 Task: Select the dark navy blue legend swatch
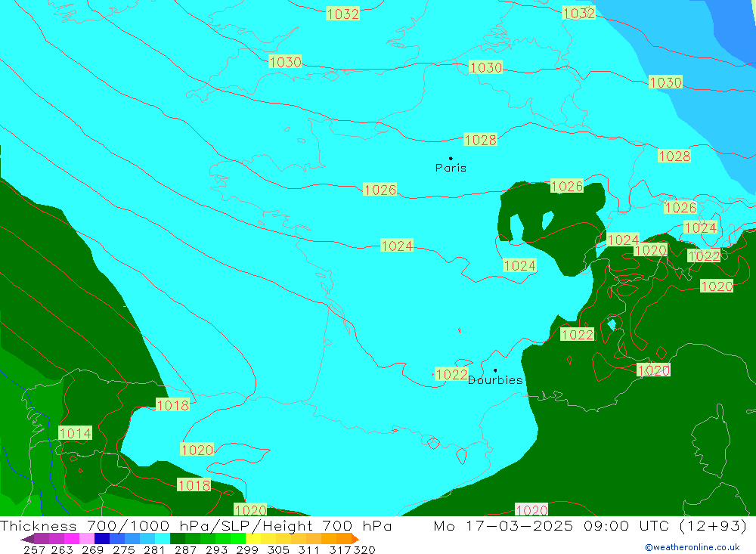tap(102, 539)
